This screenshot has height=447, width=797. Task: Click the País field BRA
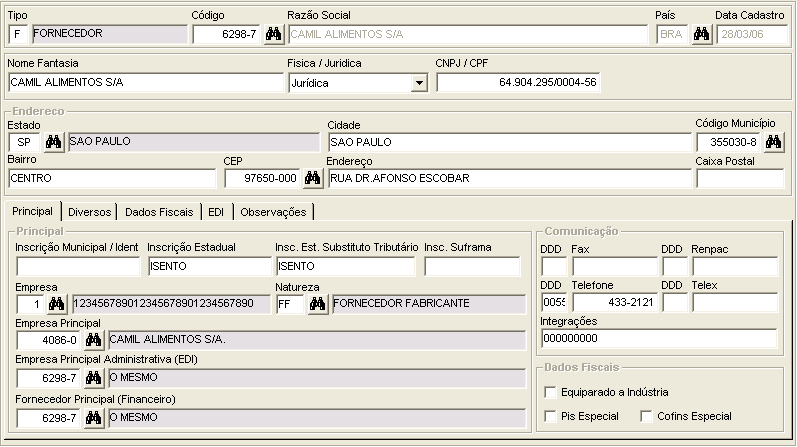(672, 34)
